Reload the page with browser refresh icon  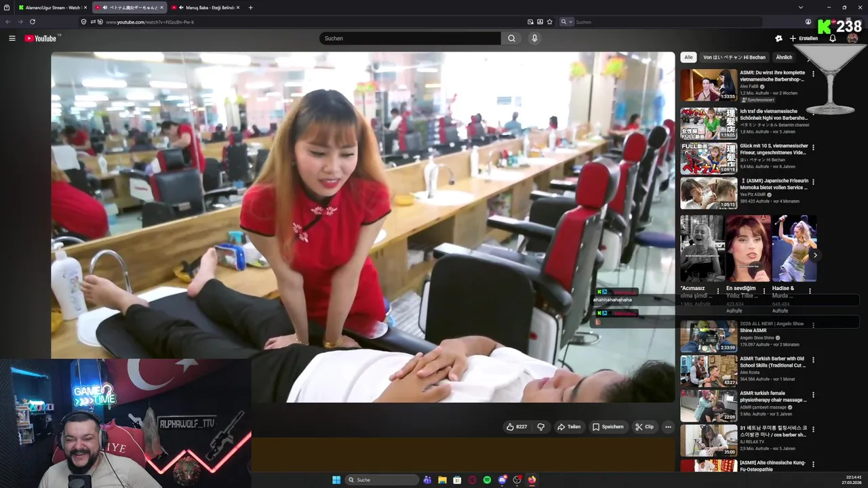point(33,22)
